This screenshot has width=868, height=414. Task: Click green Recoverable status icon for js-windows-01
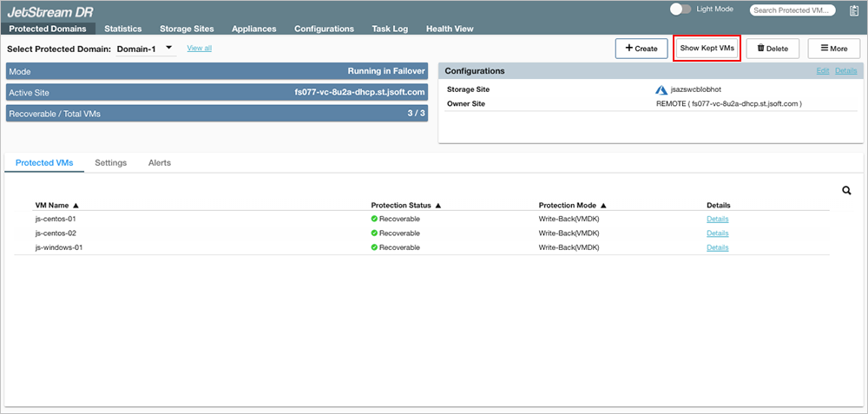(x=374, y=247)
